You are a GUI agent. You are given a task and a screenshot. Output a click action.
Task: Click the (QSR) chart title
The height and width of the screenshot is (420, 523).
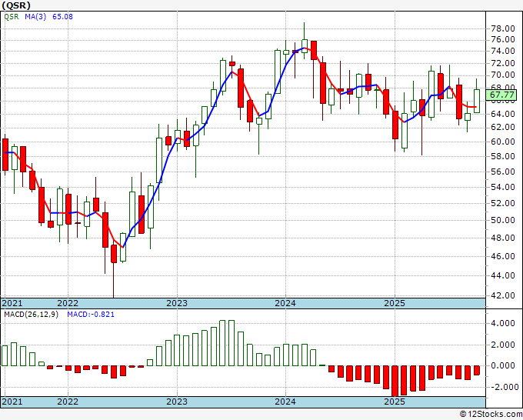point(16,5)
